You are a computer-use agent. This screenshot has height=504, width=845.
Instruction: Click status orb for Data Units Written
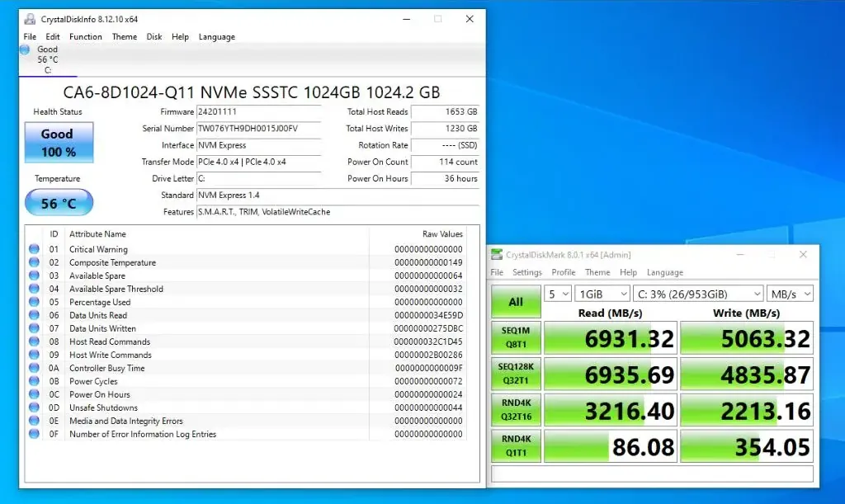click(34, 328)
